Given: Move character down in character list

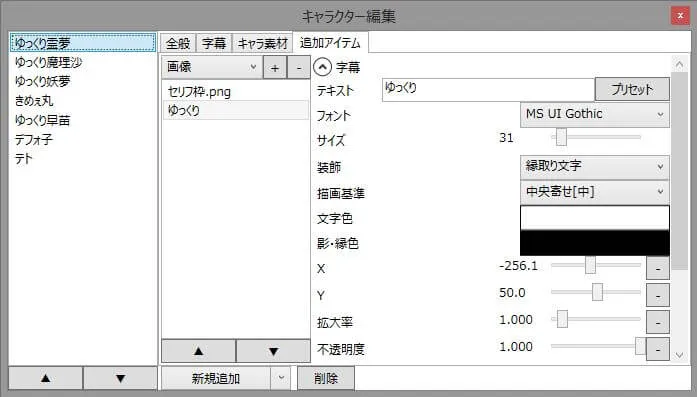Looking at the screenshot, I should tap(120, 378).
